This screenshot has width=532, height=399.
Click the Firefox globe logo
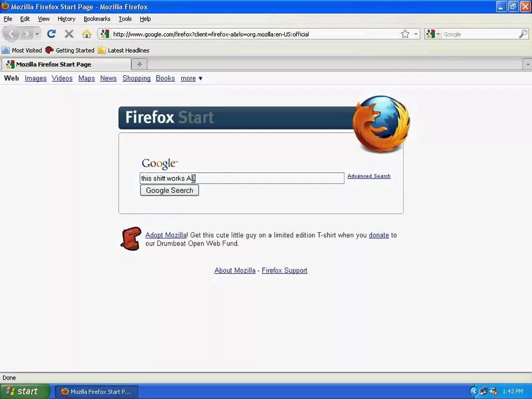(x=381, y=124)
